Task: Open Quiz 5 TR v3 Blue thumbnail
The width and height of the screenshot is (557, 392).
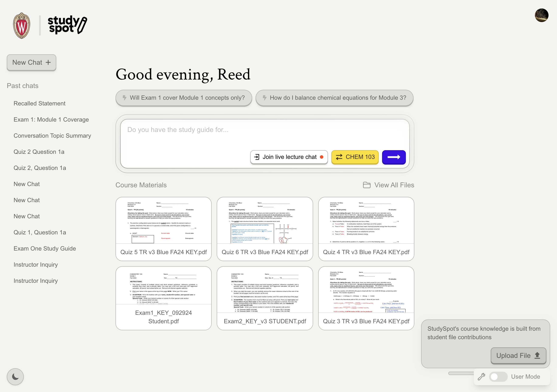Action: tap(163, 229)
